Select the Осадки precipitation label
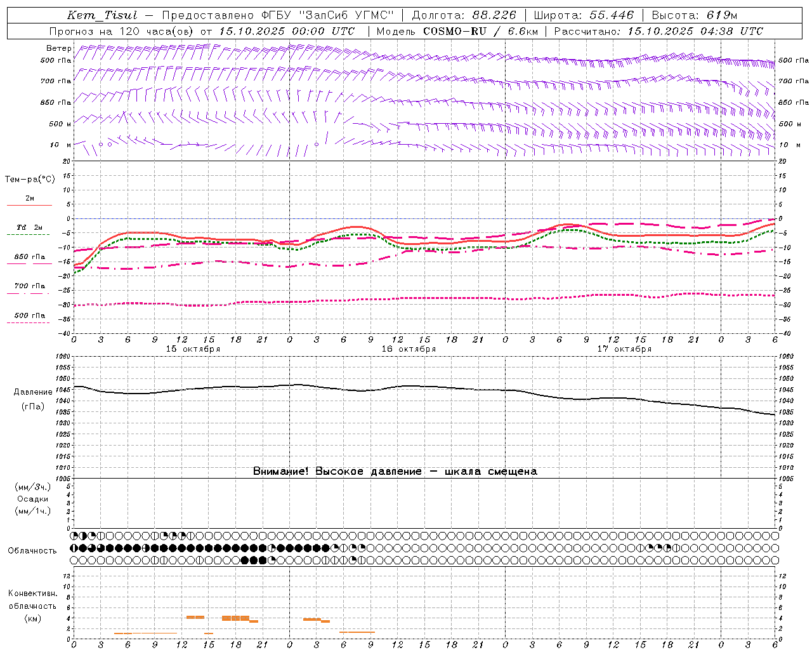This screenshot has width=812, height=650. [32, 499]
